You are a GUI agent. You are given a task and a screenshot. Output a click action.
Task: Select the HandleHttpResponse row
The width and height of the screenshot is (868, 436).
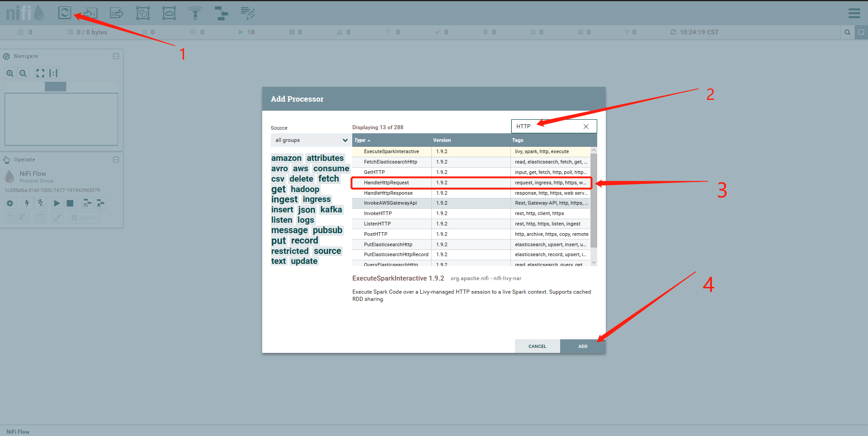coord(471,193)
